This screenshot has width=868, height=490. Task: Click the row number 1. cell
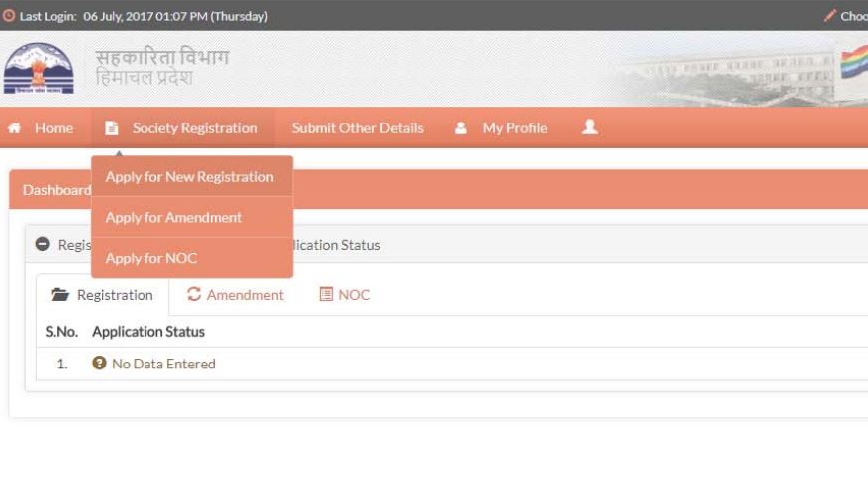click(x=62, y=364)
